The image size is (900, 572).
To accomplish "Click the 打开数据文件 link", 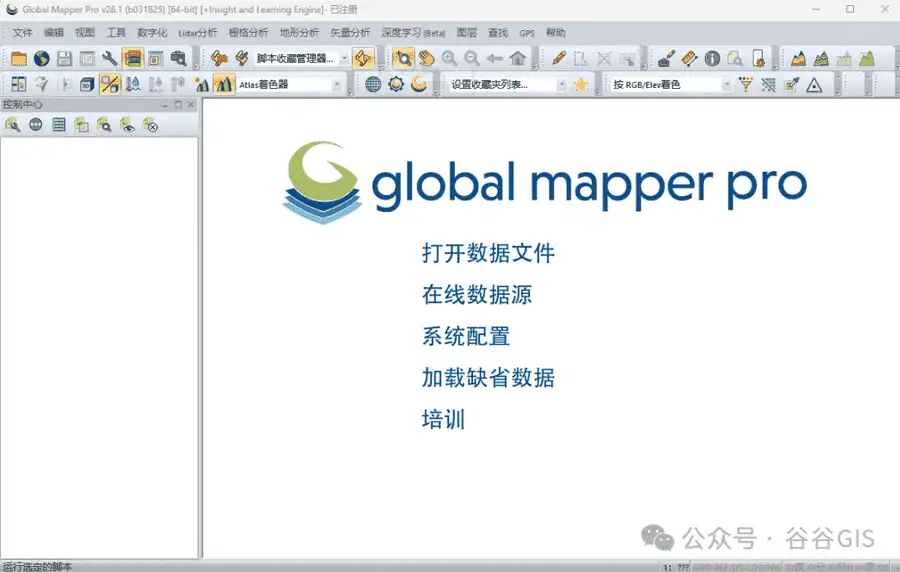I will 488,253.
